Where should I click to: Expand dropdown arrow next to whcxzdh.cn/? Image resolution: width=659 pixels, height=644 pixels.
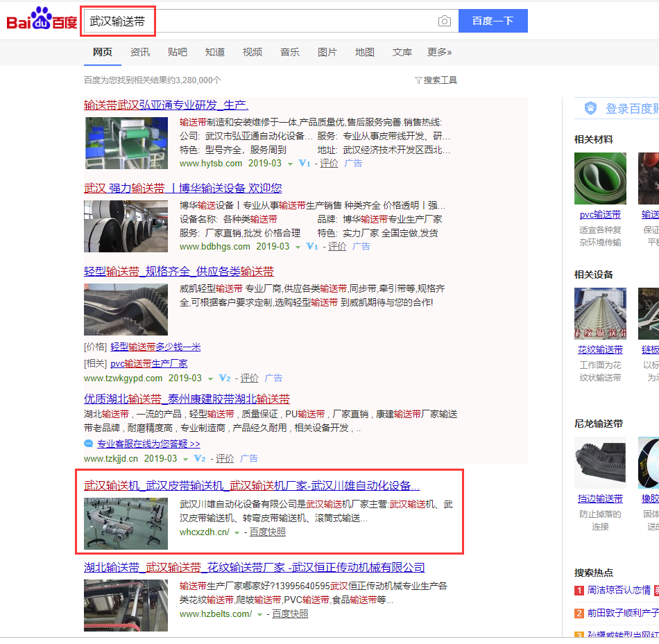[237, 532]
